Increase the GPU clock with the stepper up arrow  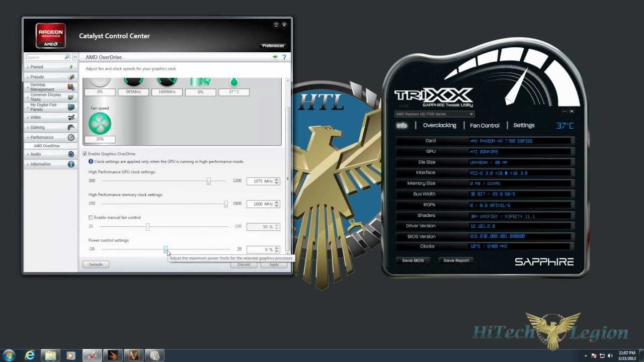pos(277,179)
